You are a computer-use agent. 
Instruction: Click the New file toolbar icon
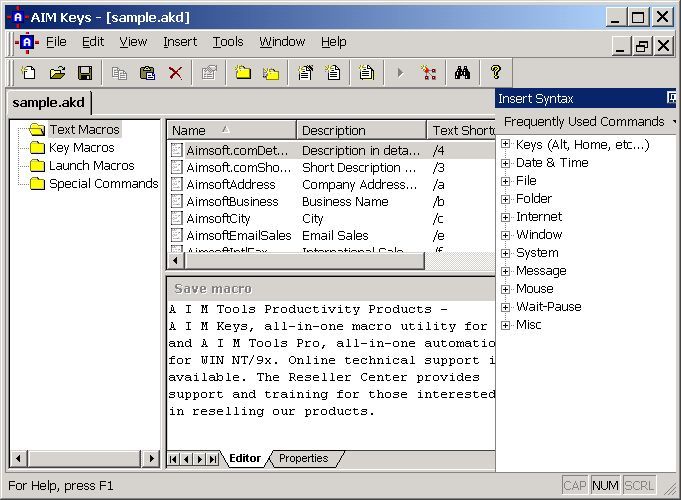click(29, 73)
